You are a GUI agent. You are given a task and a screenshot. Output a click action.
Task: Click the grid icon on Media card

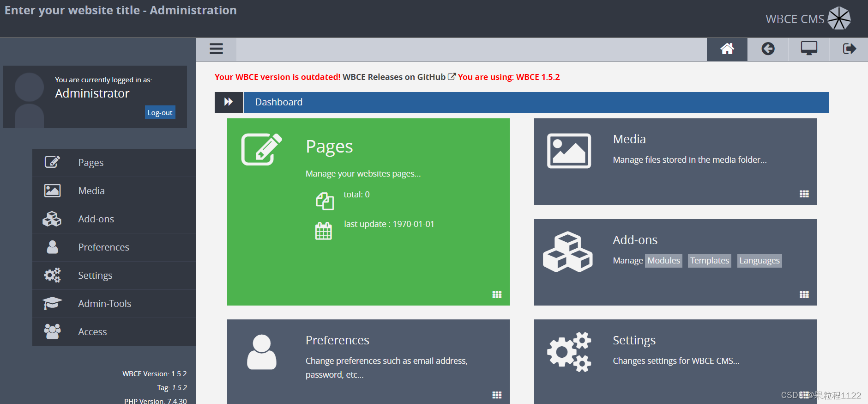pyautogui.click(x=804, y=194)
